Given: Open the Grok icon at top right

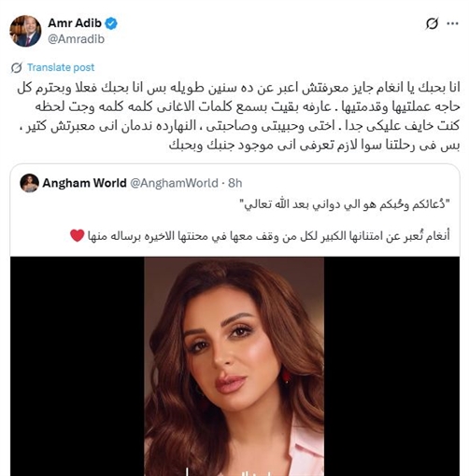Looking at the screenshot, I should click(432, 23).
